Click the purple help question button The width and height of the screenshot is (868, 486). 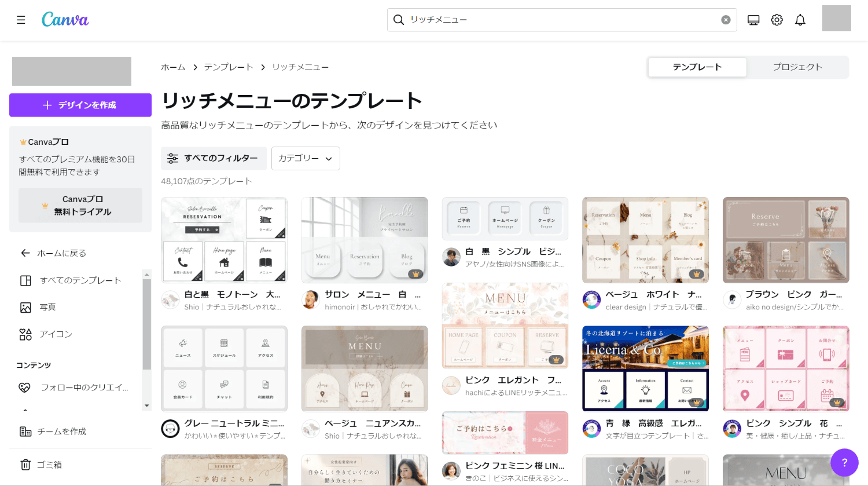point(844,462)
